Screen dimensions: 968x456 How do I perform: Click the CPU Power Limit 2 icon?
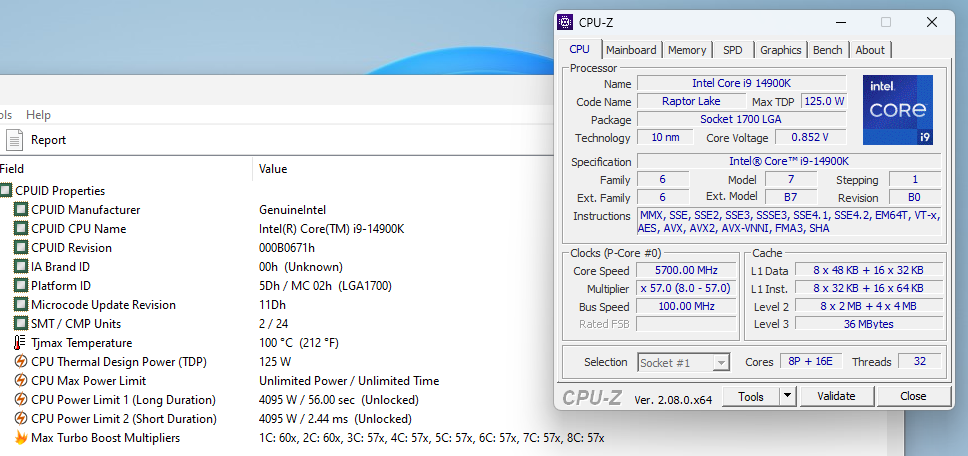pos(21,419)
